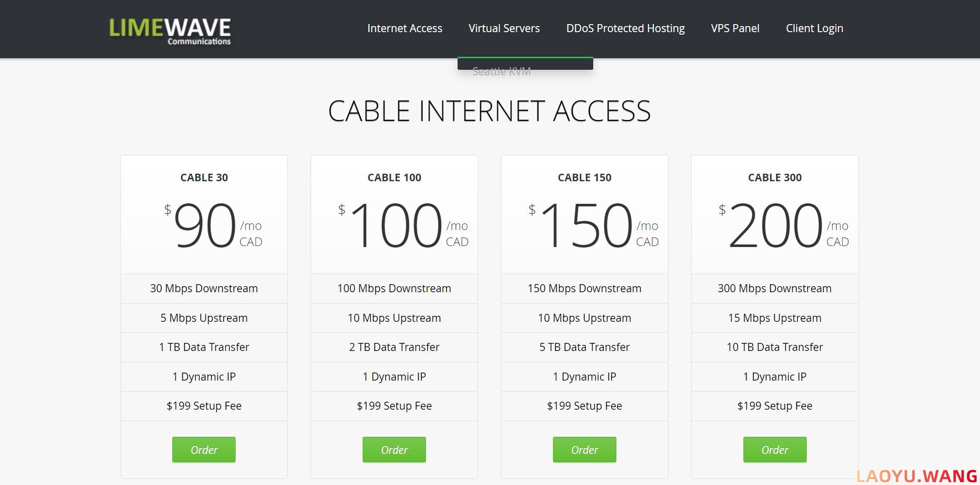Click the $200 per month price
Screen dimensions: 980x485
point(784,225)
